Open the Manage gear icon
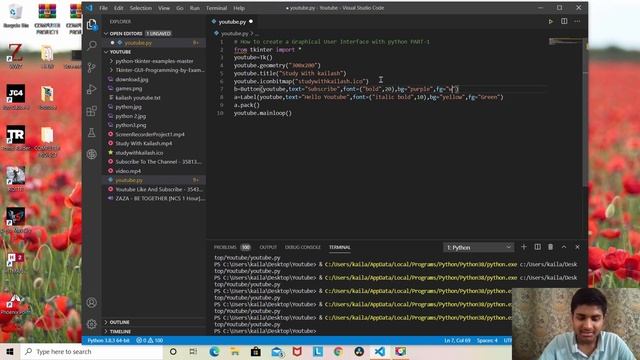 pos(92,324)
